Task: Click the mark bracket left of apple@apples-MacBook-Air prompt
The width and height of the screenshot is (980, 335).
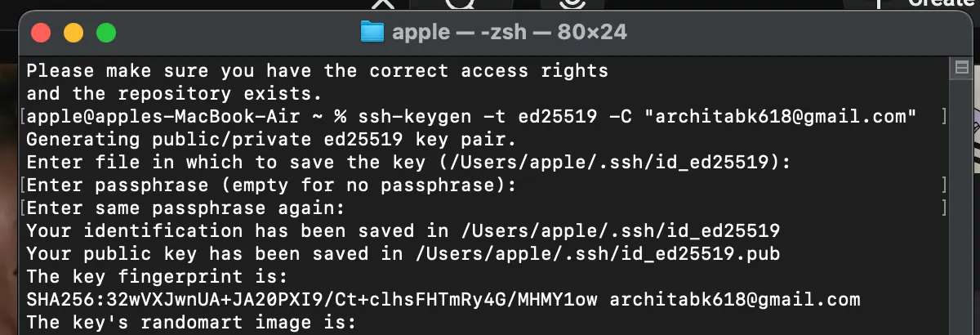Action: (22, 117)
